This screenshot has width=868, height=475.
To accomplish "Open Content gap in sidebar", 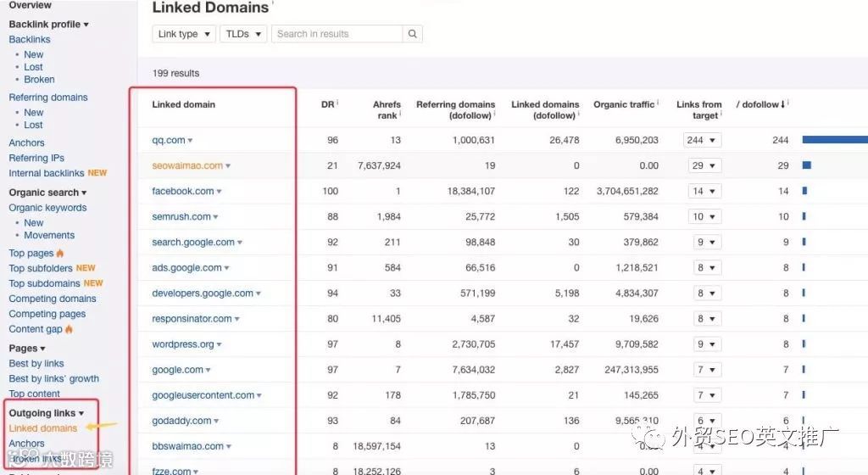I will coord(36,329).
